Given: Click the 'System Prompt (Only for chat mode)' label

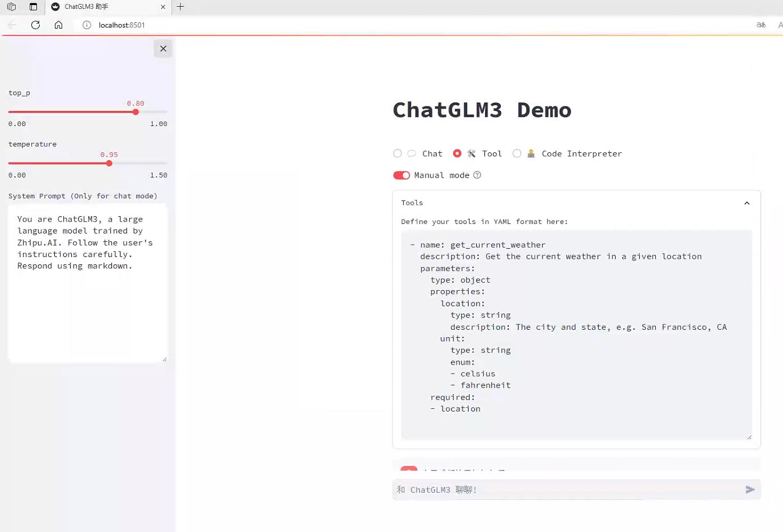Looking at the screenshot, I should (x=83, y=196).
